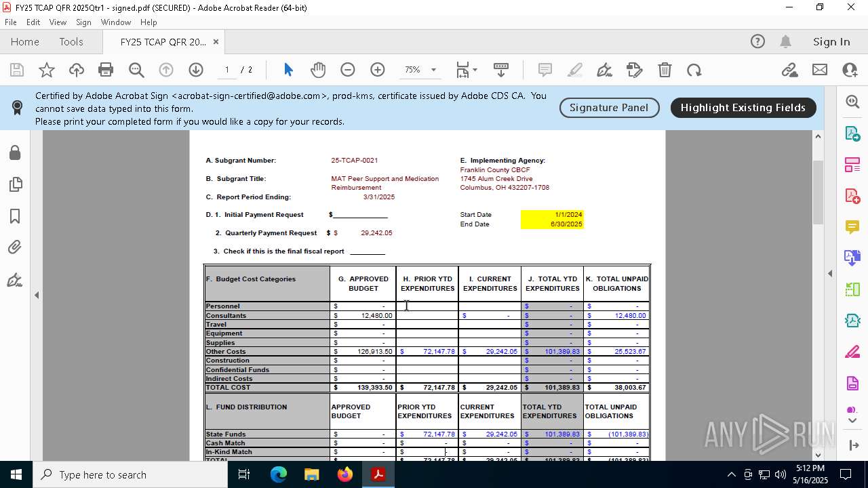Open the Window menu
This screenshot has height=488, width=868.
click(116, 22)
